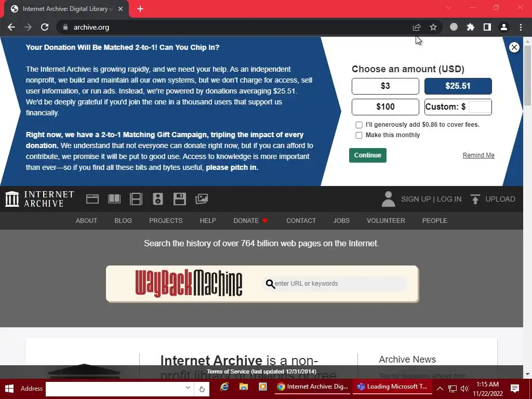
Task: Check 'I'll generously add $0.86' box
Action: (x=359, y=125)
